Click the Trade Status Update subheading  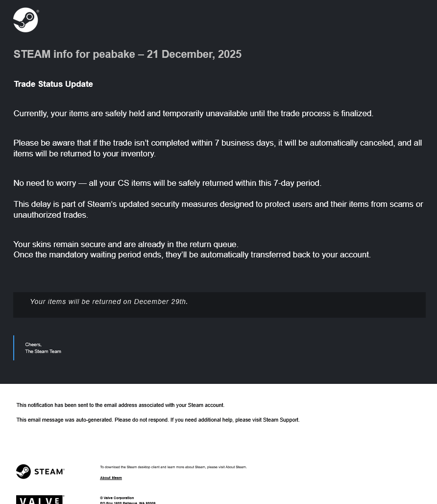[x=53, y=84]
